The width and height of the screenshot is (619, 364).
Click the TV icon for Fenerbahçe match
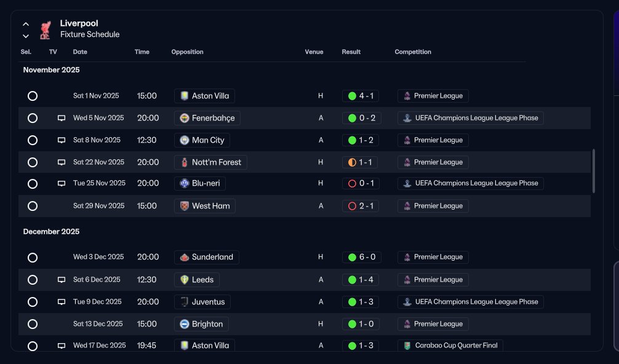(x=62, y=118)
